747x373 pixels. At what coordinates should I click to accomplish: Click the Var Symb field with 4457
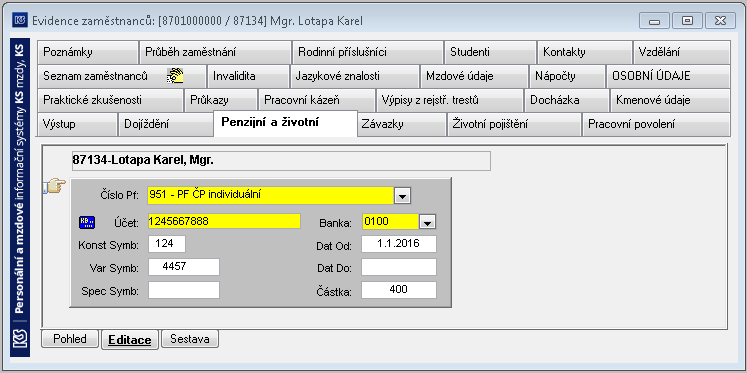[x=184, y=267]
